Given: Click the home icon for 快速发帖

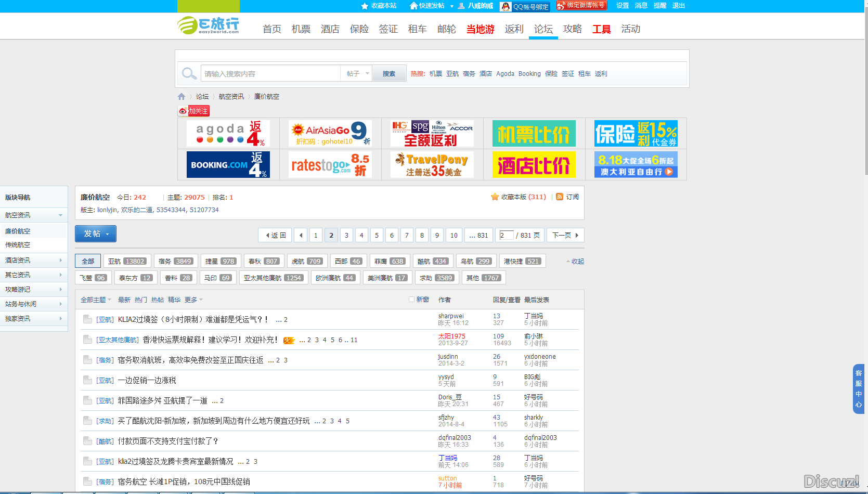Looking at the screenshot, I should click(413, 6).
